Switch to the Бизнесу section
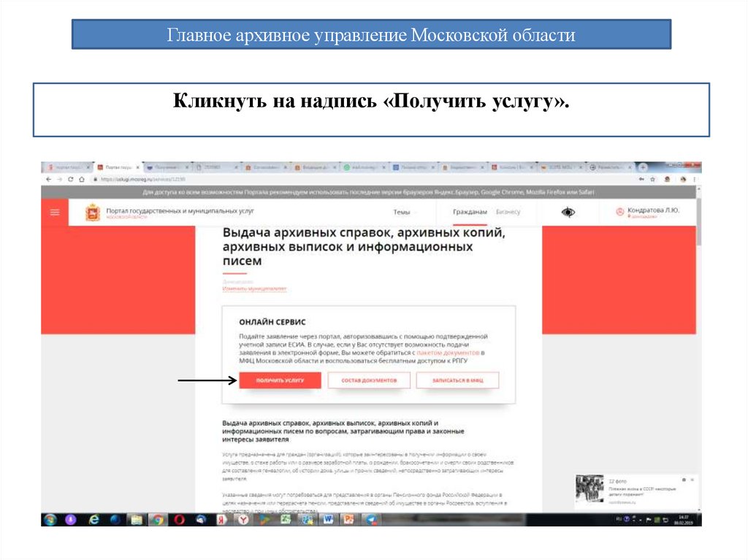 click(x=510, y=212)
